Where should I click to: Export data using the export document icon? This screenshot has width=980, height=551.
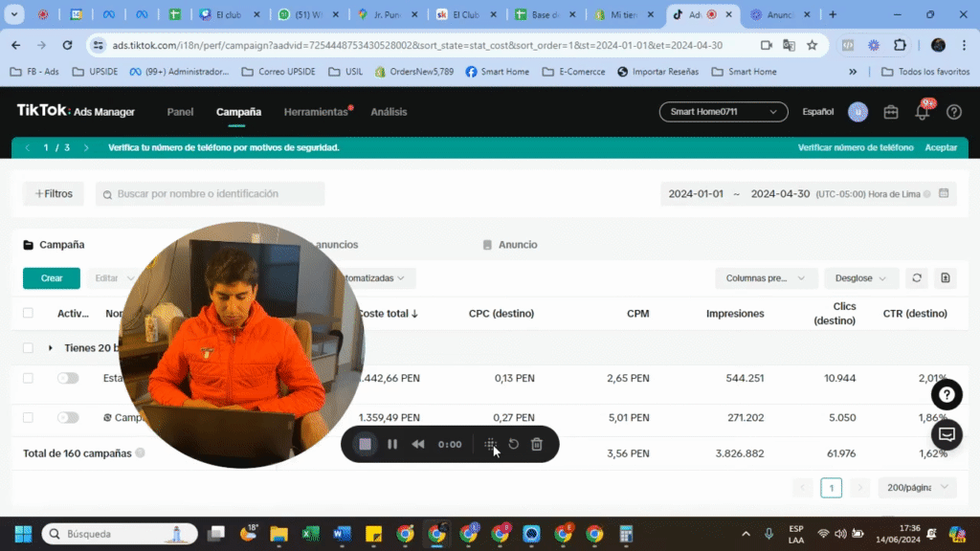[x=946, y=277]
